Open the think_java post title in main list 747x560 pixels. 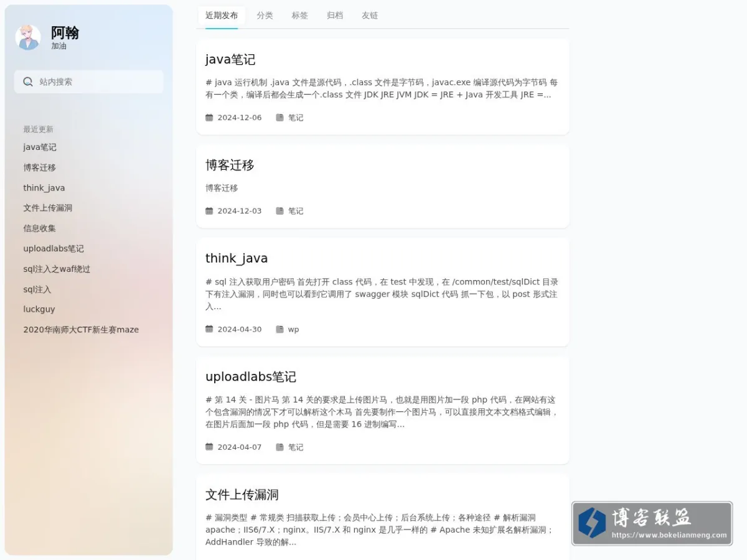click(237, 258)
